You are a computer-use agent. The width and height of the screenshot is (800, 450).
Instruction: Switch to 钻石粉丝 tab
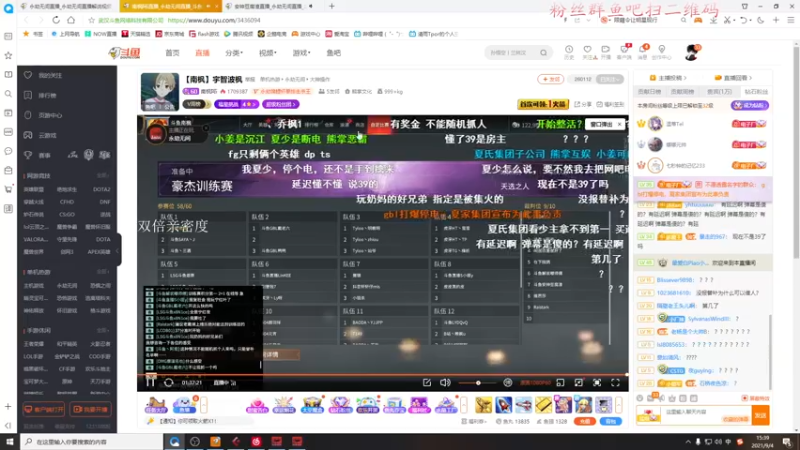tap(756, 92)
